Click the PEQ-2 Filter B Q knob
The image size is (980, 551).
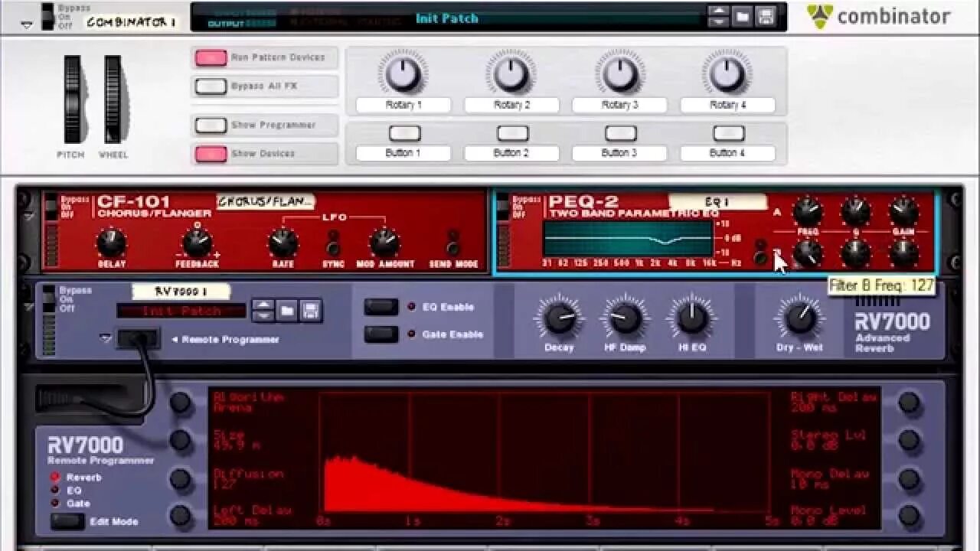coord(856,253)
